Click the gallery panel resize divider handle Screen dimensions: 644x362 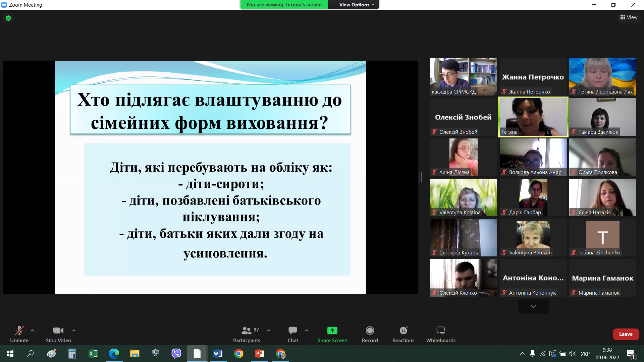[420, 177]
